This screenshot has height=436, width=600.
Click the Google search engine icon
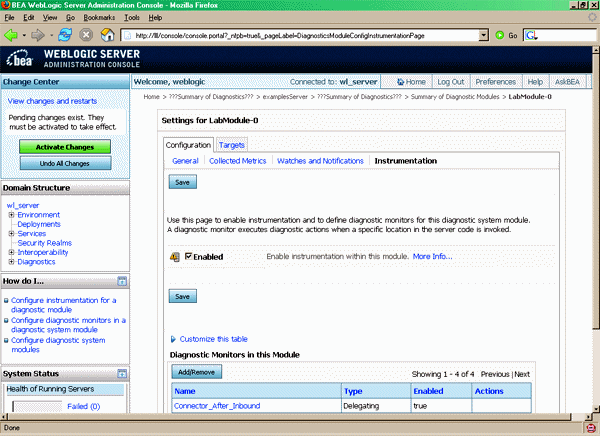531,36
